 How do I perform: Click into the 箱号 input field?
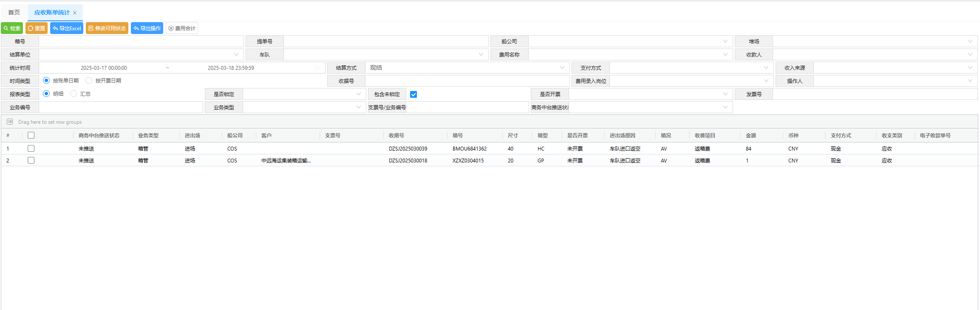141,42
